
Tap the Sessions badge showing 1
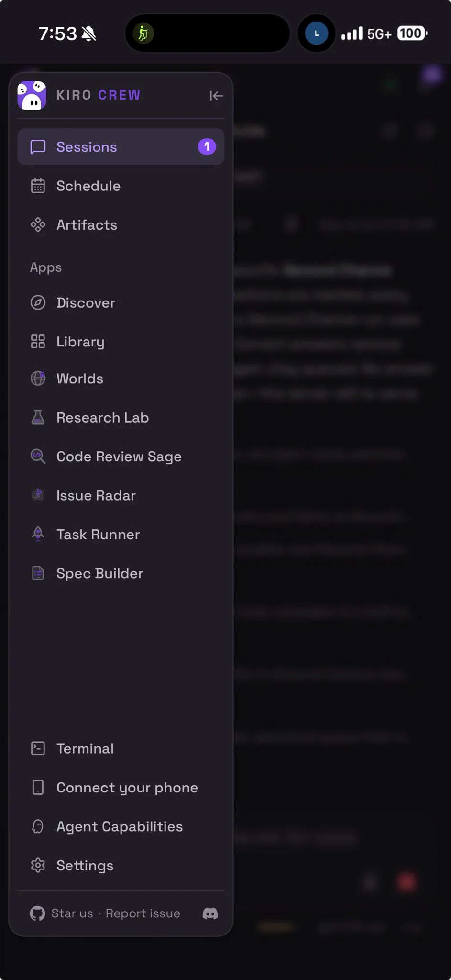[x=207, y=146]
